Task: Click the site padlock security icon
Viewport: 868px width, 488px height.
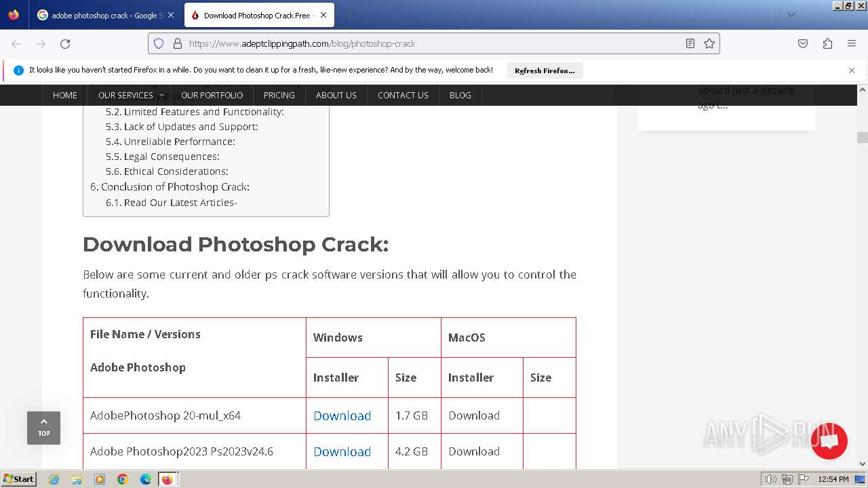Action: (x=178, y=43)
